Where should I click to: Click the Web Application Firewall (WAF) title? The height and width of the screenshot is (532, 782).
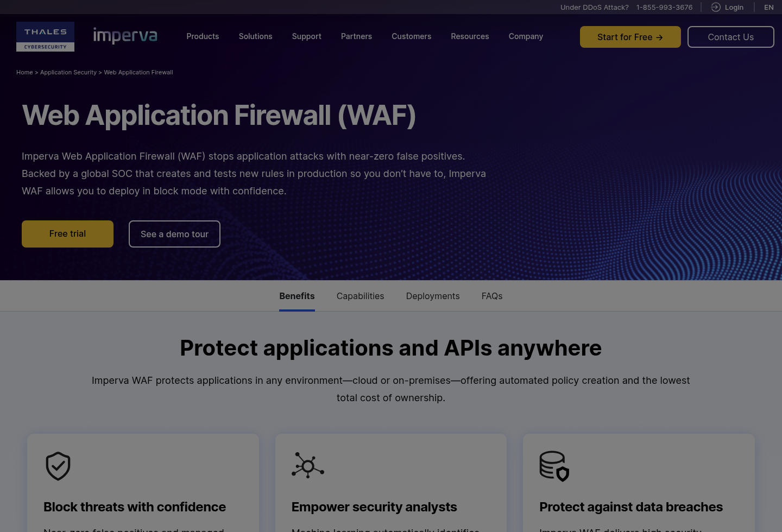[x=219, y=116]
